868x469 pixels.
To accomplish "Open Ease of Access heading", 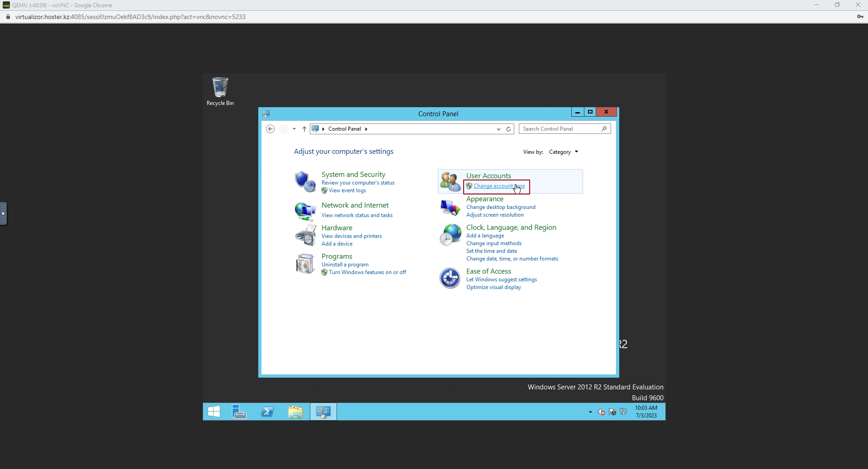I will click(x=489, y=271).
